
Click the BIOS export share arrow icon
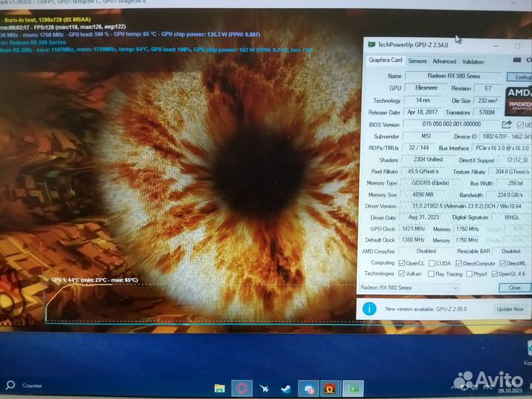[507, 124]
